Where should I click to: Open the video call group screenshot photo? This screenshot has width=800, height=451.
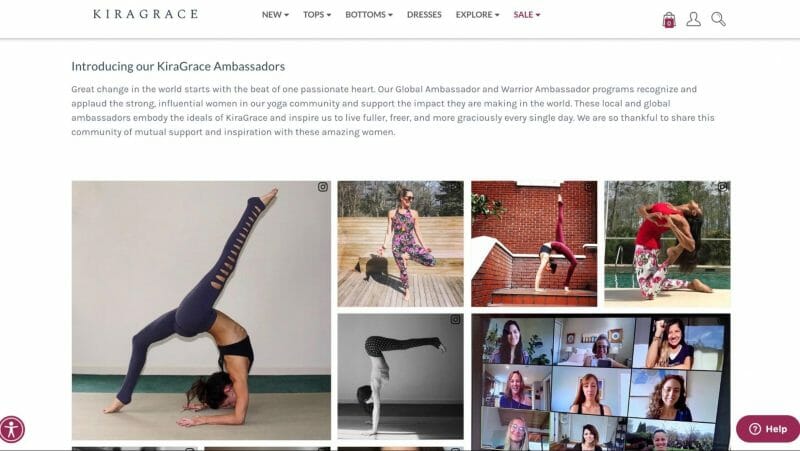601,382
